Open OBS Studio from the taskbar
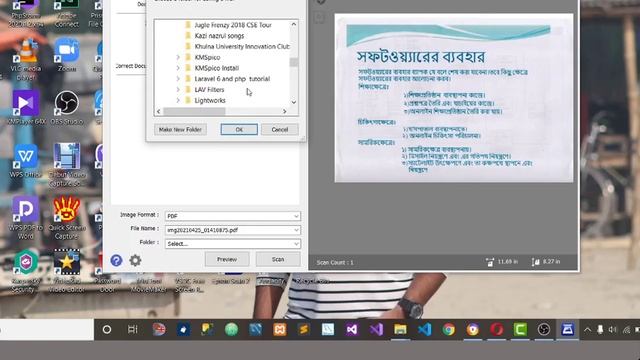Image resolution: width=640 pixels, height=360 pixels. [544, 329]
